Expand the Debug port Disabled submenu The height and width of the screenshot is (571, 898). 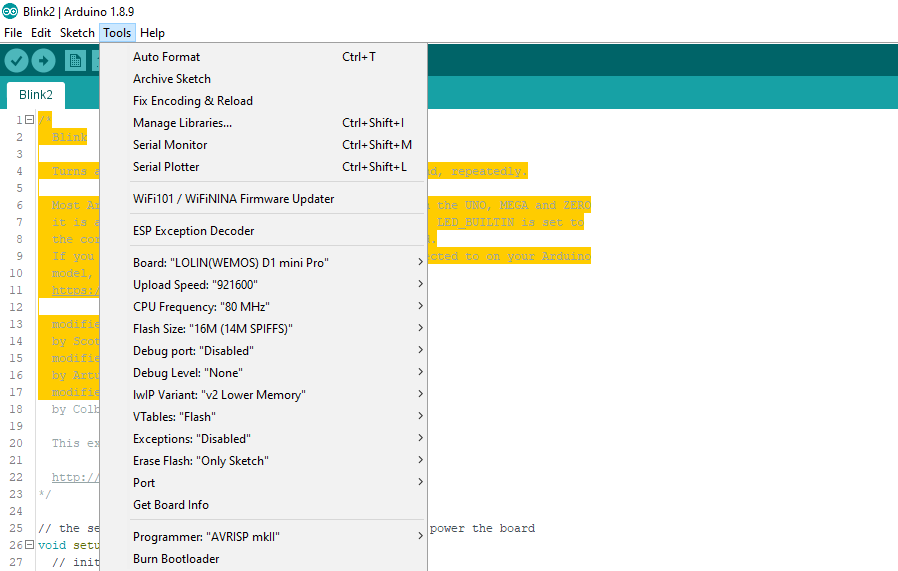[x=263, y=351]
